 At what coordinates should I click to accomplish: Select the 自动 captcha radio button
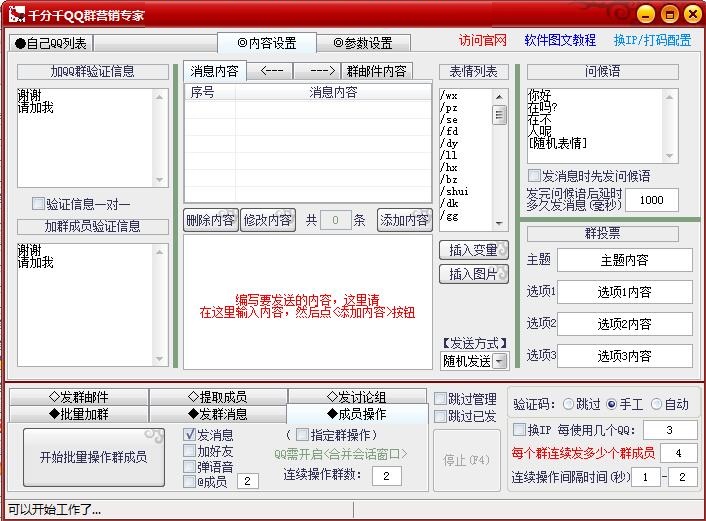[x=656, y=404]
